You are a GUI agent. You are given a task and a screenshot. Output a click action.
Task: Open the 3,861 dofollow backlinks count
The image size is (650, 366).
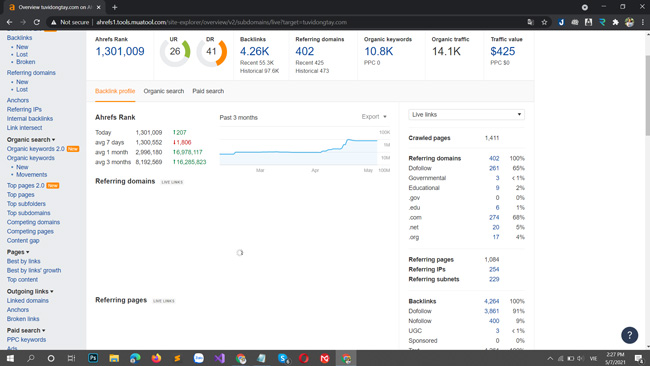pos(491,311)
